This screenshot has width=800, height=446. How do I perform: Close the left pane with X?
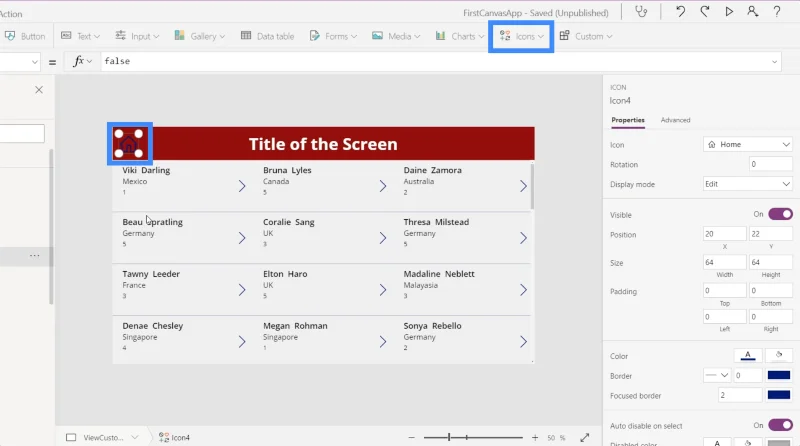(39, 90)
